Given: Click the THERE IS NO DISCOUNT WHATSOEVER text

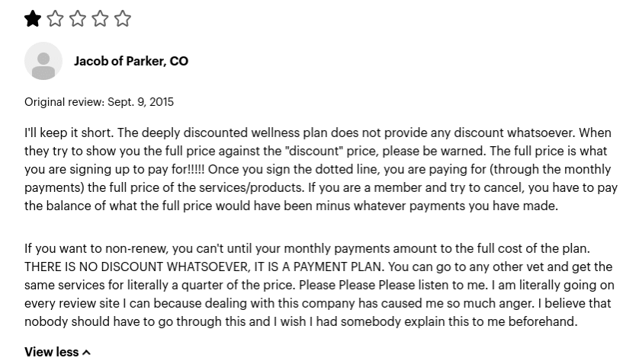Looking at the screenshot, I should pos(136,267).
